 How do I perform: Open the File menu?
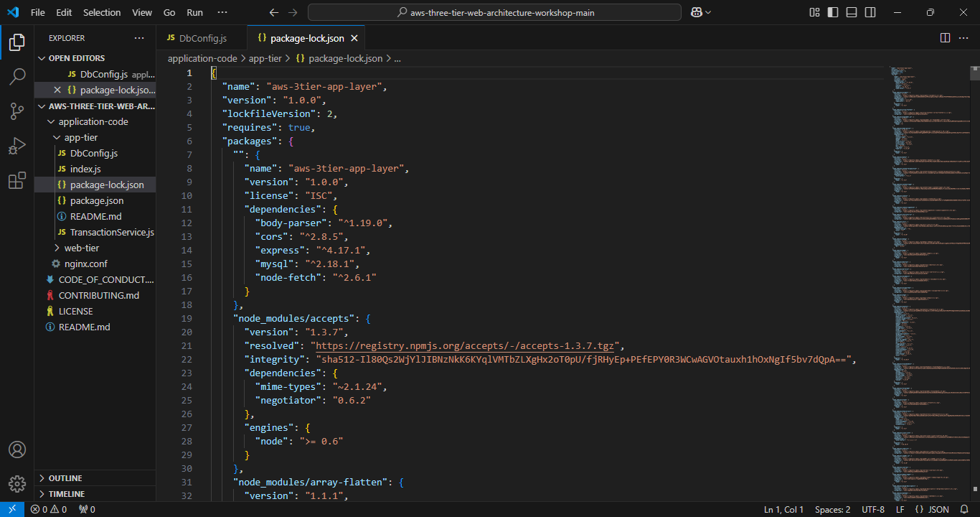(38, 12)
